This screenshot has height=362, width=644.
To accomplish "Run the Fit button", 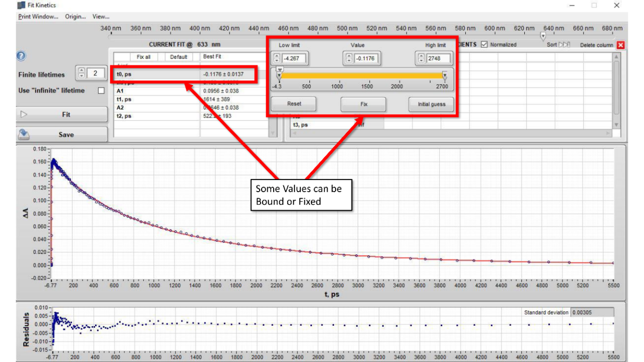I will [62, 115].
